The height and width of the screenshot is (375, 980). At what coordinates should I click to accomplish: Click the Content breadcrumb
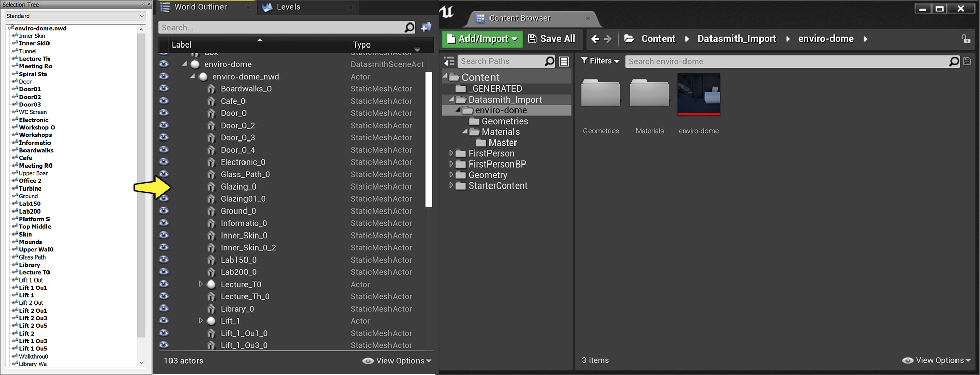[x=658, y=39]
